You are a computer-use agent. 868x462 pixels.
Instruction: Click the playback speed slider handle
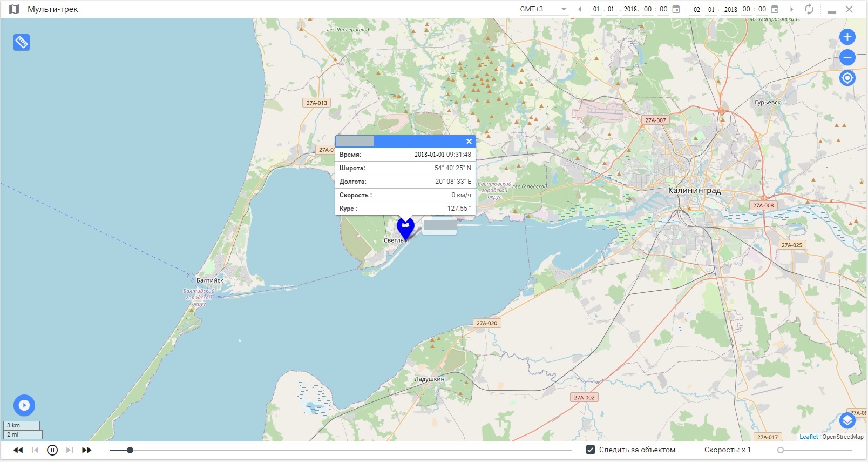[x=781, y=450]
